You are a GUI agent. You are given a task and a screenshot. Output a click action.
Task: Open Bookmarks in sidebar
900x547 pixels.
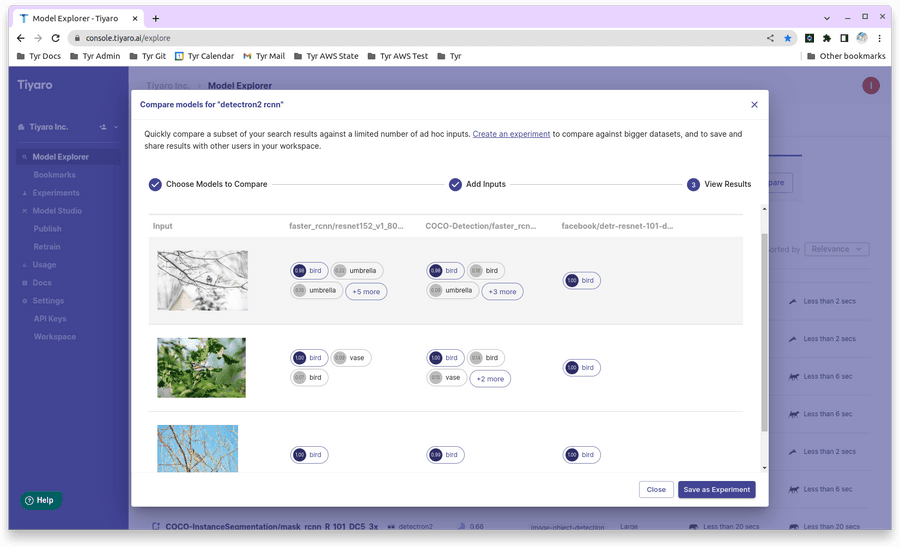(55, 174)
